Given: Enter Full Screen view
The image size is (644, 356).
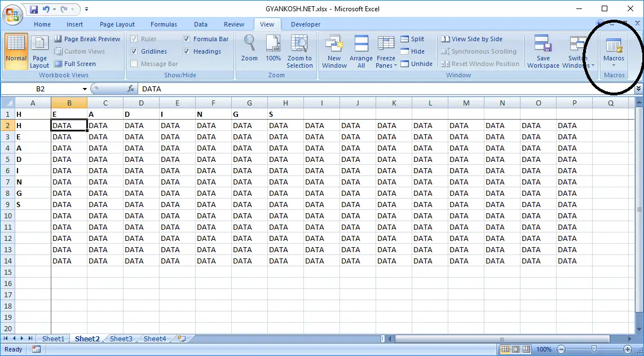Looking at the screenshot, I should click(x=75, y=64).
